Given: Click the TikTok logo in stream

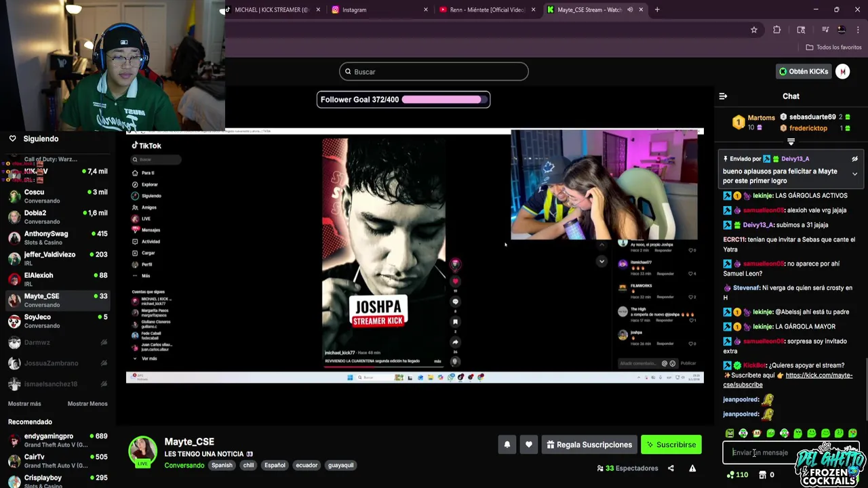Looking at the screenshot, I should [146, 146].
